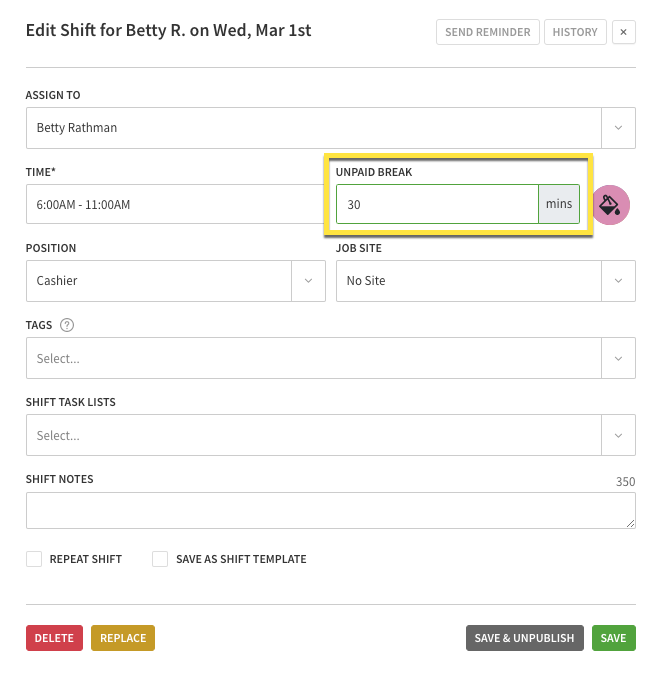The width and height of the screenshot is (663, 678).
Task: Open the Position dropdown chevron
Action: coord(308,281)
